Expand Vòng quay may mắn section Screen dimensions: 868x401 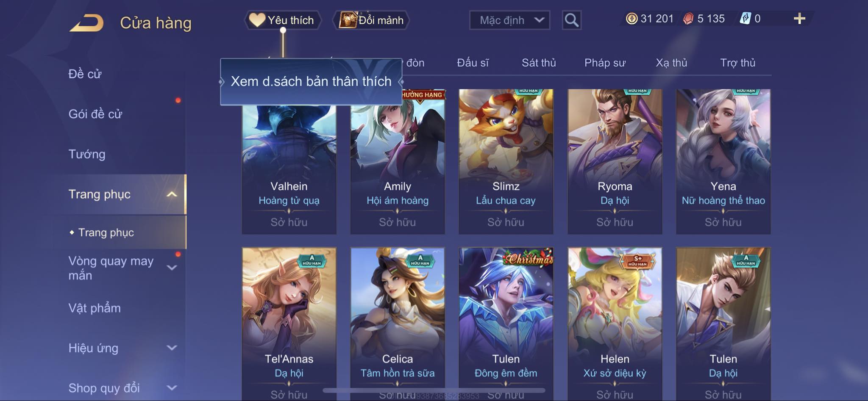click(172, 268)
